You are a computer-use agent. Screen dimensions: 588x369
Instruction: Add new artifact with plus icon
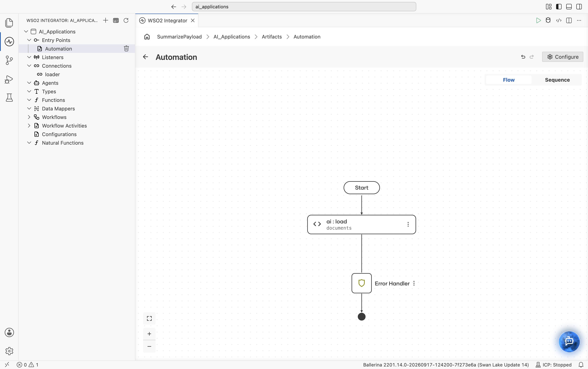pyautogui.click(x=105, y=20)
